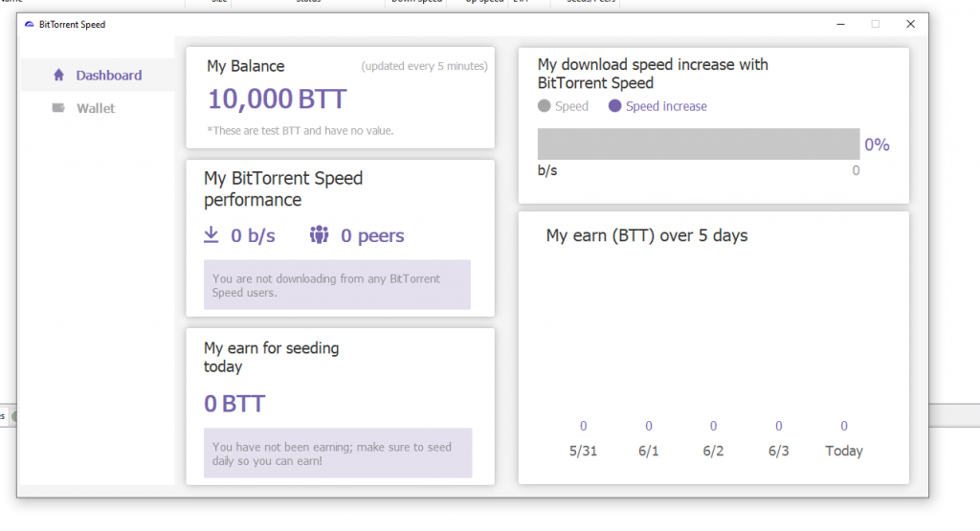Click the 'My Balance' heading
Screen dimensions: 980x531
click(246, 66)
